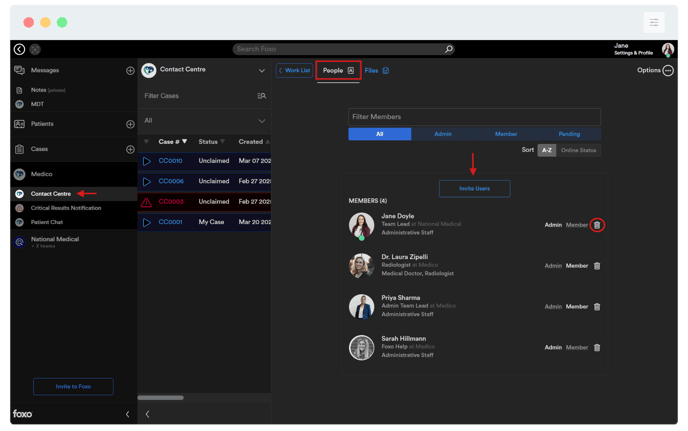688x431 pixels.
Task: Open the urgent case CC0003
Action: [x=171, y=202]
